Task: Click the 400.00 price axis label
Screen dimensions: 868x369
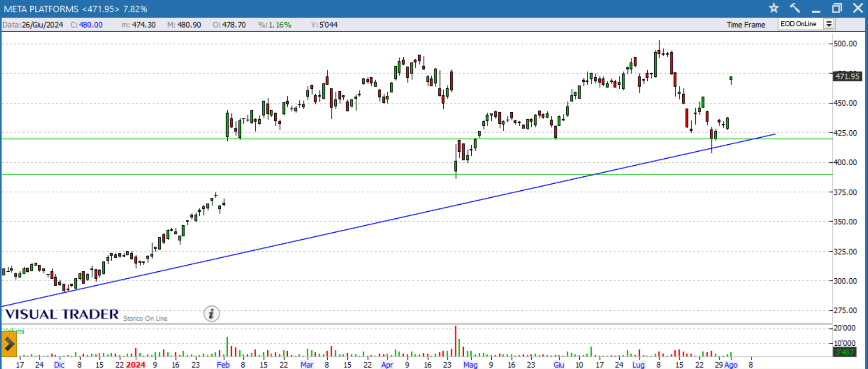Action: click(845, 162)
